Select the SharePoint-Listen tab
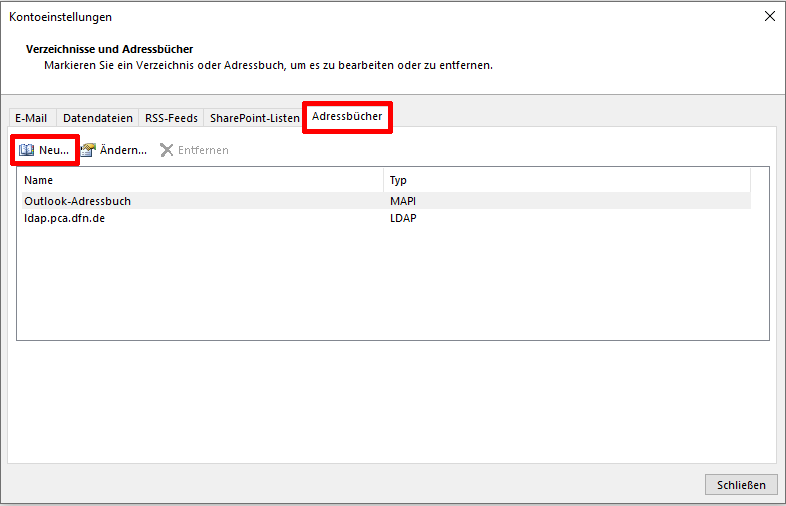The image size is (786, 506). tap(254, 118)
